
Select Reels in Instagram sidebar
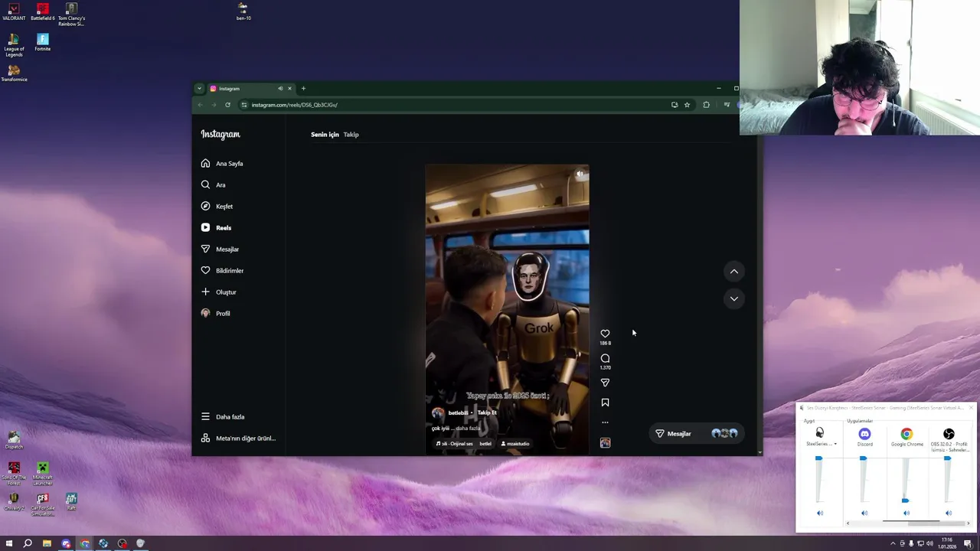coord(216,227)
